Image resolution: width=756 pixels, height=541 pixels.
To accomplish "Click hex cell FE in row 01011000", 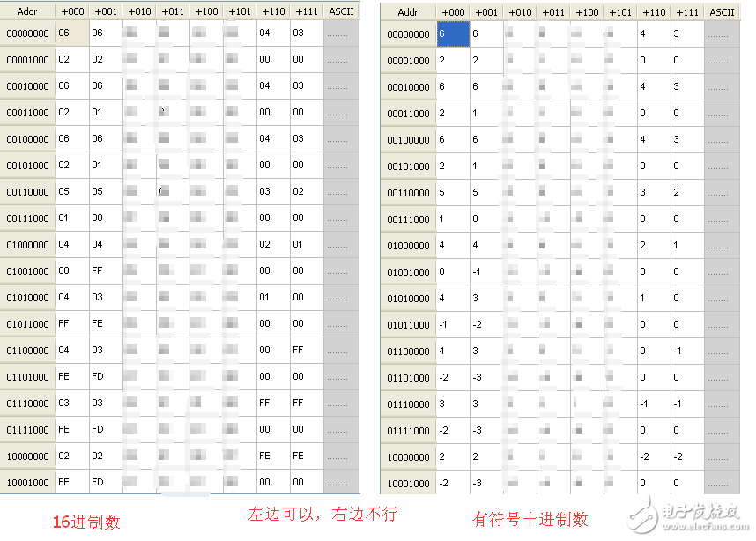I will 106,323.
